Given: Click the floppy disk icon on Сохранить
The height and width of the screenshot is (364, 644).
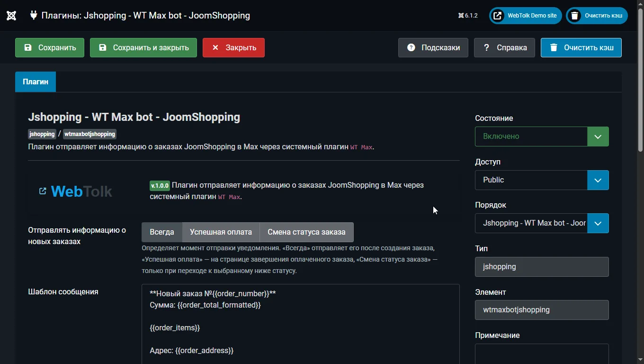Looking at the screenshot, I should tap(28, 47).
